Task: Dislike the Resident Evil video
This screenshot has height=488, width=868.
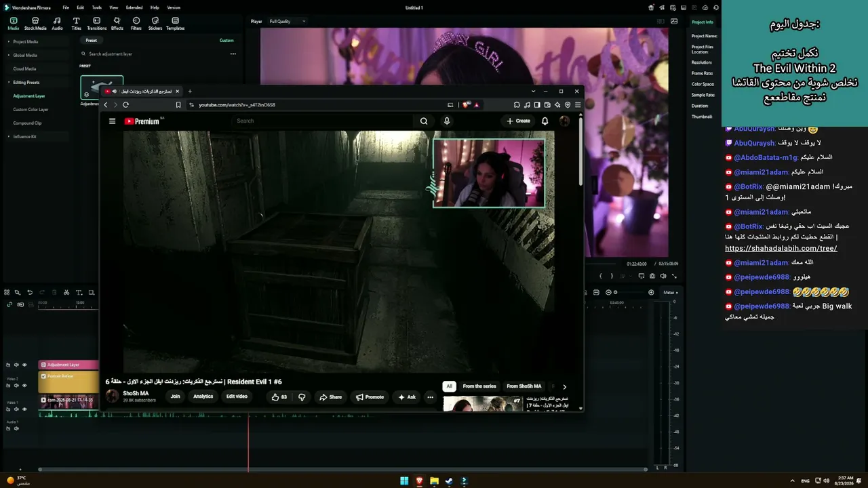Action: tap(302, 396)
